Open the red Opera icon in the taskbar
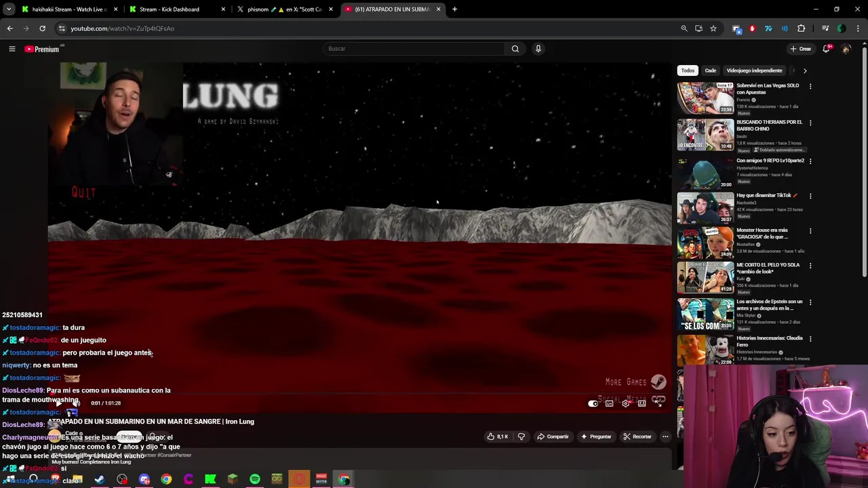 299,480
